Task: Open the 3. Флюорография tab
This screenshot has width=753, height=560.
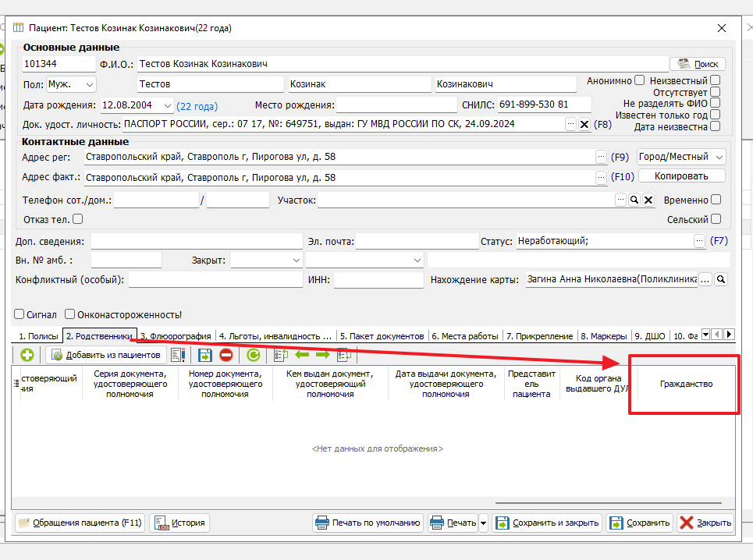Action: pyautogui.click(x=176, y=336)
